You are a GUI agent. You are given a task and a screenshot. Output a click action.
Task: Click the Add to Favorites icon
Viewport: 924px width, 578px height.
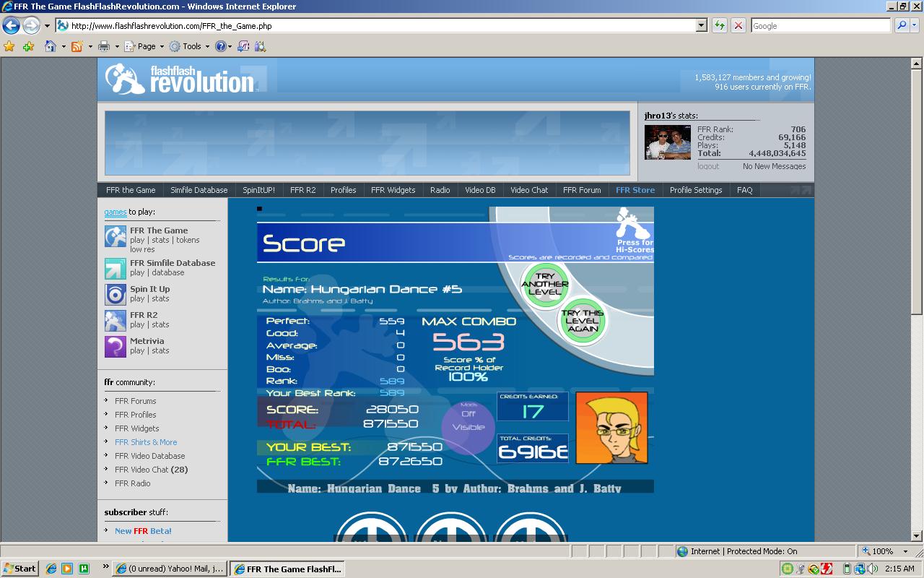click(x=28, y=46)
